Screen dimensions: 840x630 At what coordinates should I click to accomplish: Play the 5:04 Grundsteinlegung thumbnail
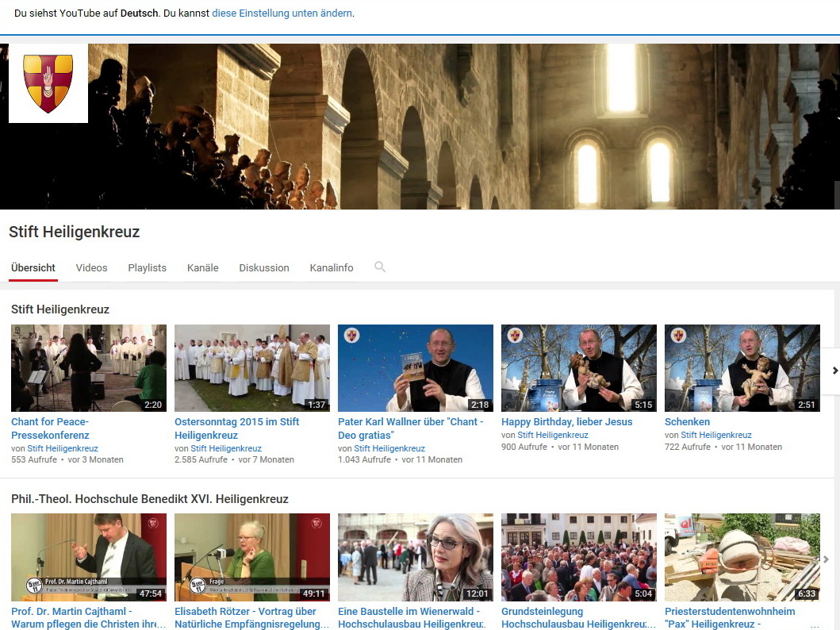tap(579, 557)
